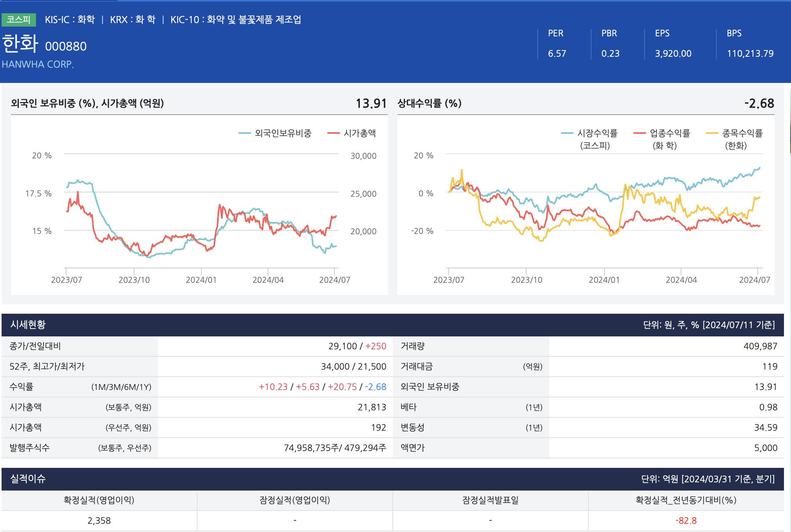The width and height of the screenshot is (791, 532).
Task: Toggle 종목수익률 (한화) legend series
Action: (x=742, y=133)
